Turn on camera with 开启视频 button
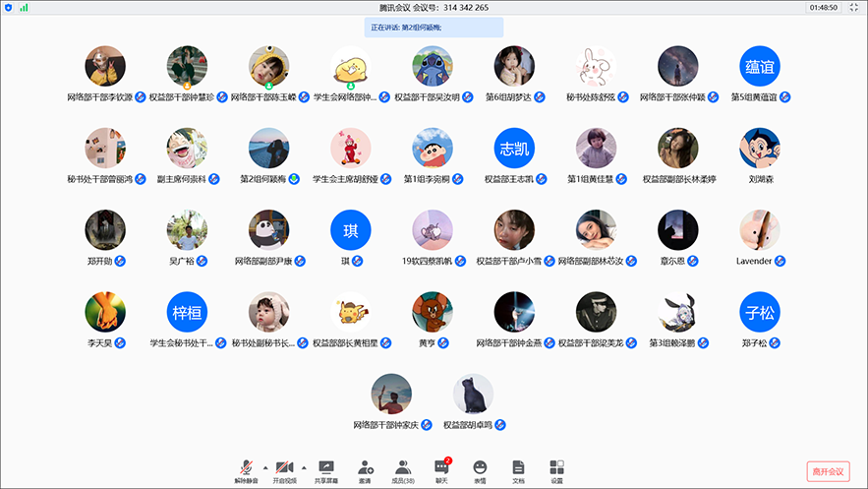The height and width of the screenshot is (489, 868). coord(284,468)
